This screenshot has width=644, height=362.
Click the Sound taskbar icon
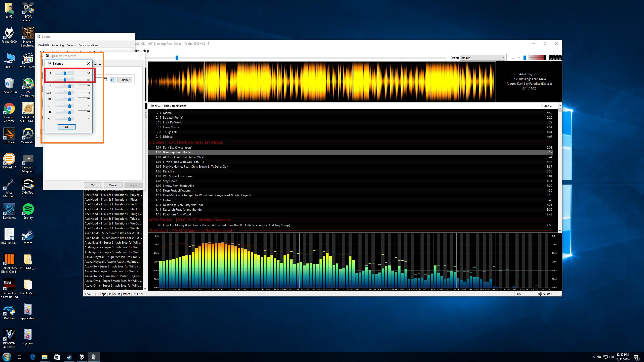click(94, 357)
